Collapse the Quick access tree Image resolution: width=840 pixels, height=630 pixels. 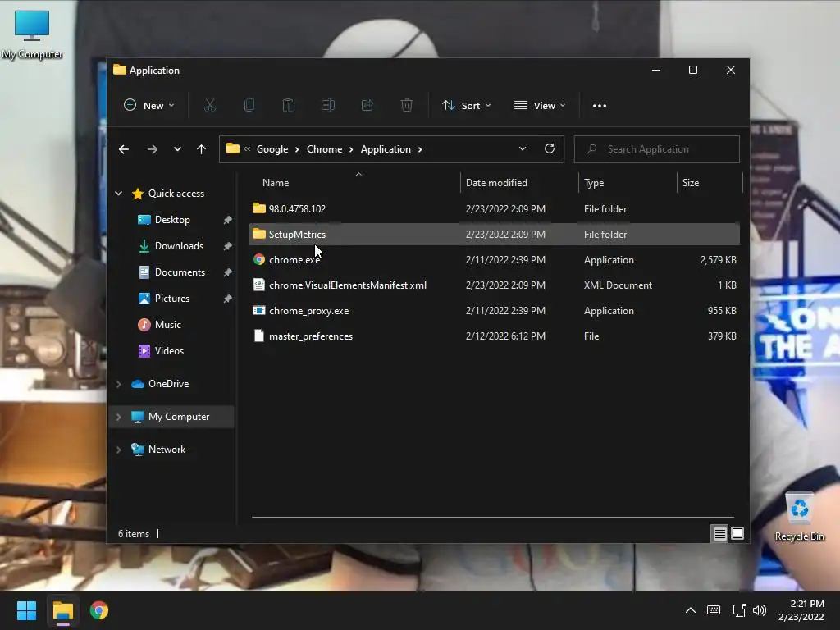[119, 194]
